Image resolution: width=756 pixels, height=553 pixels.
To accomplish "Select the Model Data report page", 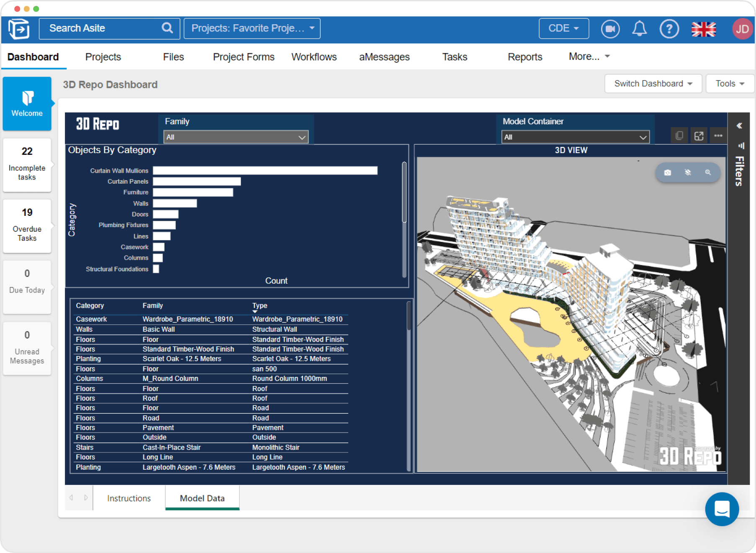I will [202, 498].
